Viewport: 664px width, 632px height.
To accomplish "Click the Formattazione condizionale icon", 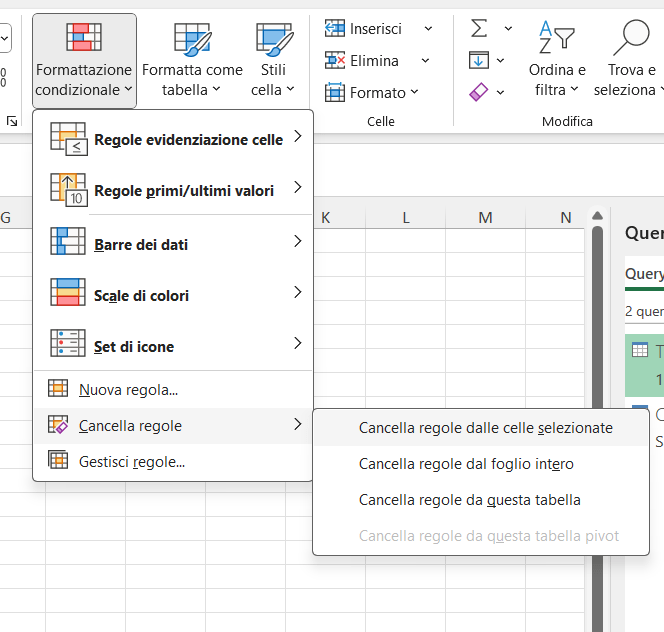I will [84, 37].
